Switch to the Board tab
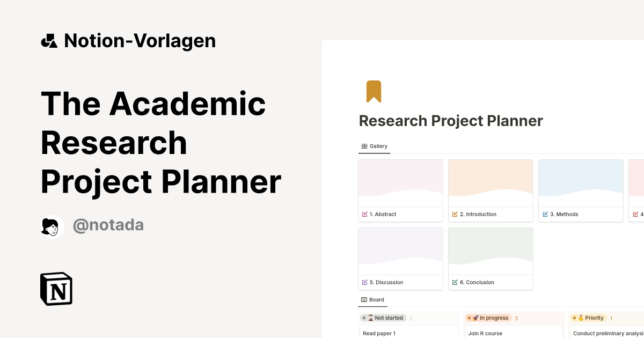Screen dimensions: 644x338 [x=372, y=299]
